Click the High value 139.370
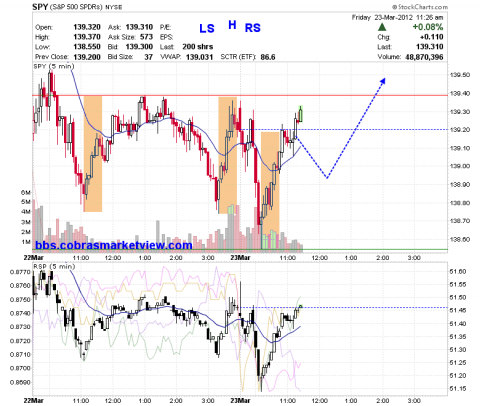480x406 pixels. click(x=87, y=37)
